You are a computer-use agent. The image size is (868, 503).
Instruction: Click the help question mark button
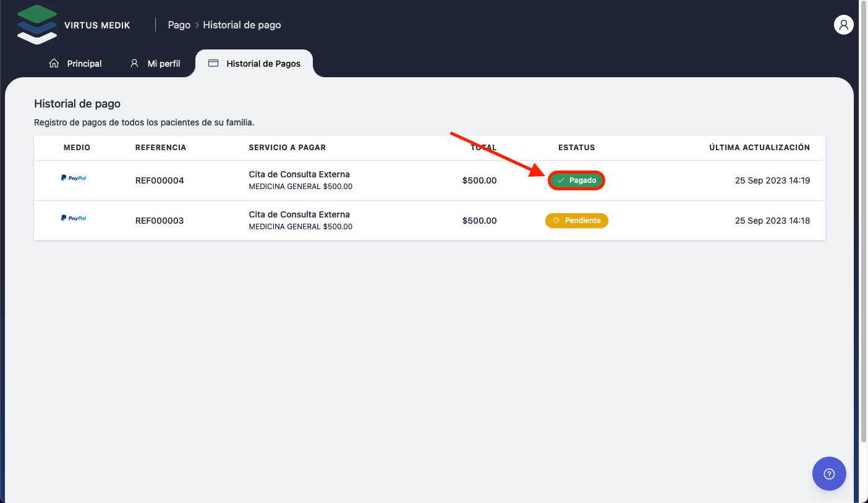pyautogui.click(x=829, y=473)
